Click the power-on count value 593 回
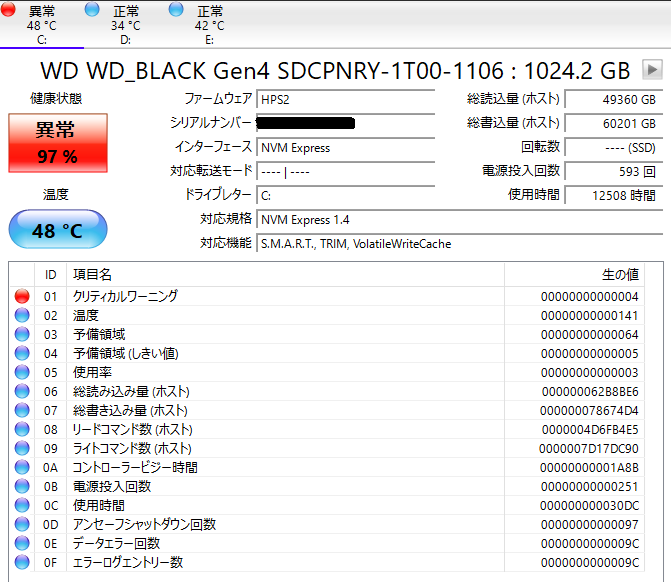This screenshot has height=582, width=671. [614, 172]
